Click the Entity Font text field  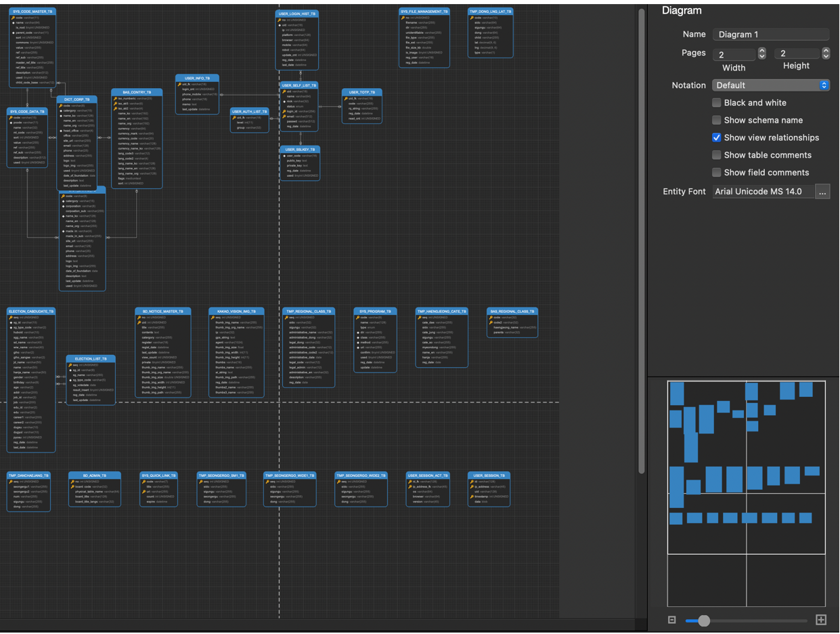763,192
